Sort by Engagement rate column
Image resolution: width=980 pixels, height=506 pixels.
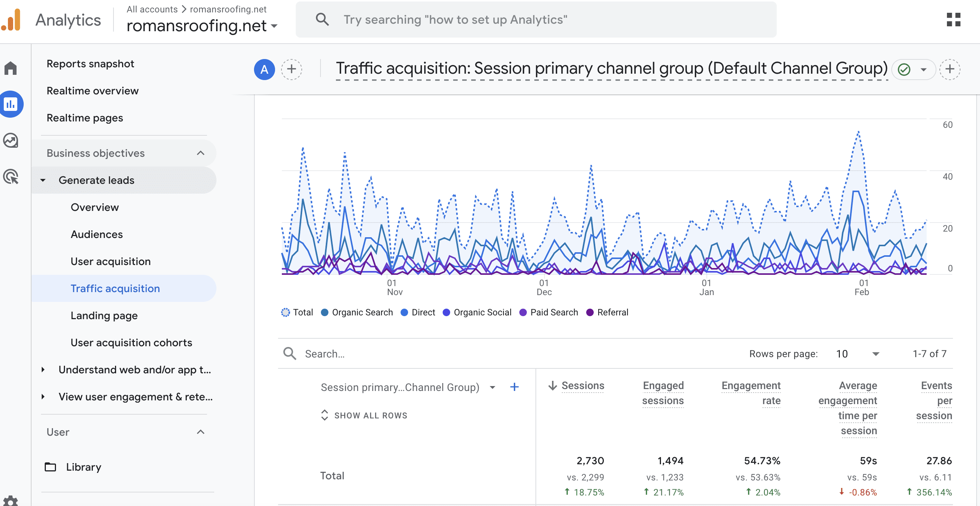click(751, 393)
